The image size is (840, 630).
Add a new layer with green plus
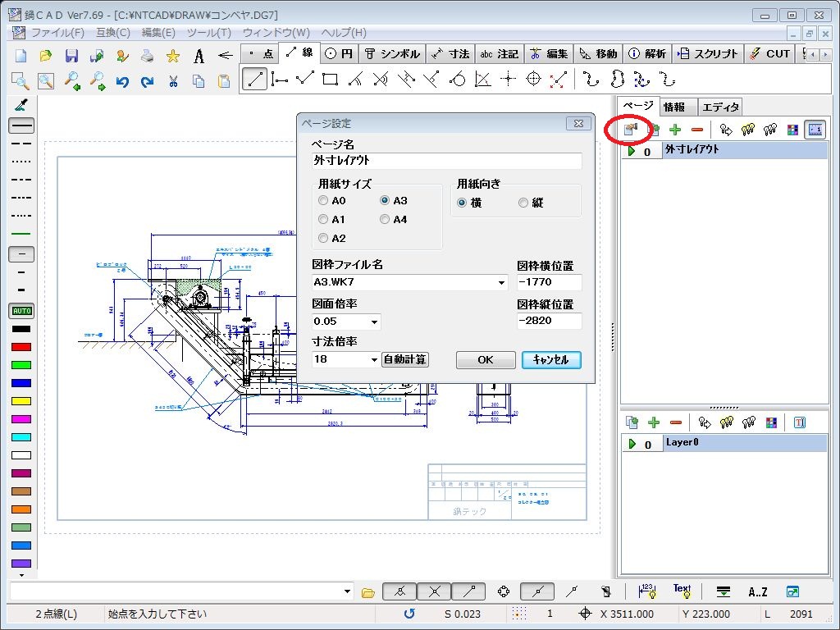click(654, 422)
